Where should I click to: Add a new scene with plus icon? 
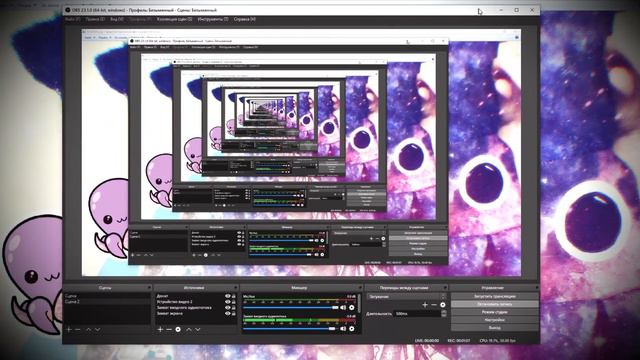point(69,329)
